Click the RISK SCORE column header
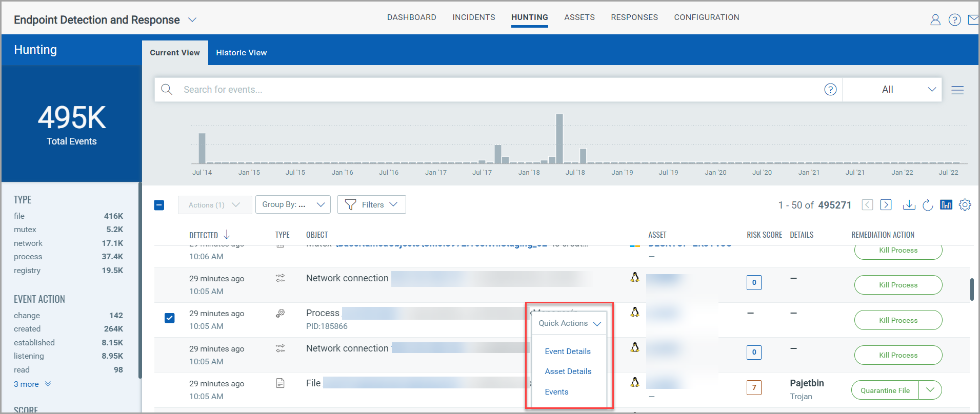Image resolution: width=980 pixels, height=414 pixels. point(764,235)
